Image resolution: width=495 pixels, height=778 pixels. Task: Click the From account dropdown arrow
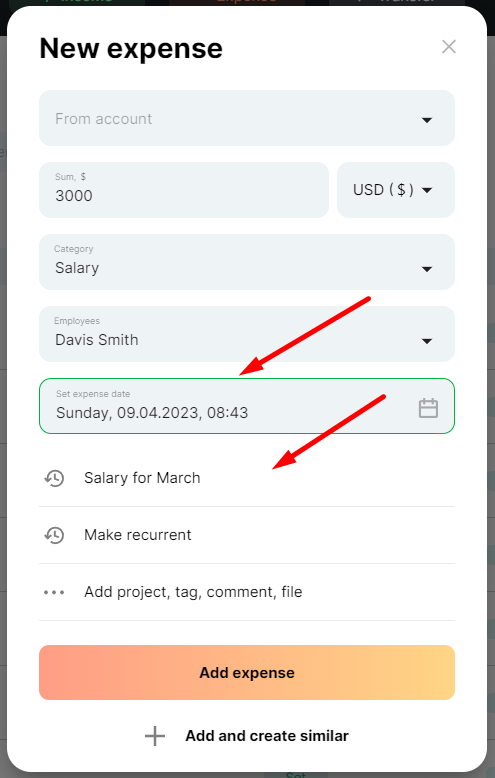427,120
